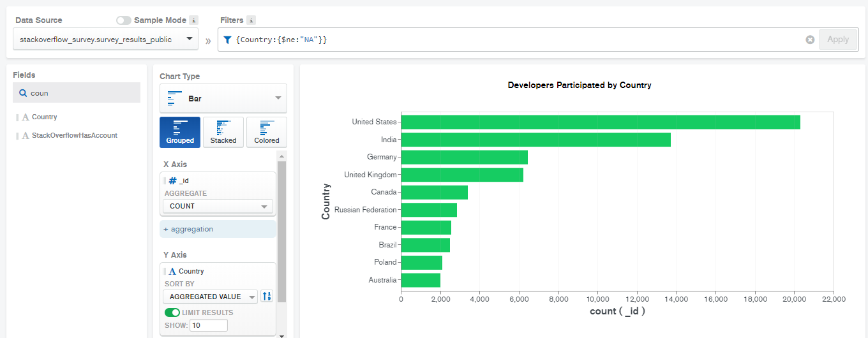Click the Filters info icon
The height and width of the screenshot is (338, 868).
[x=251, y=20]
